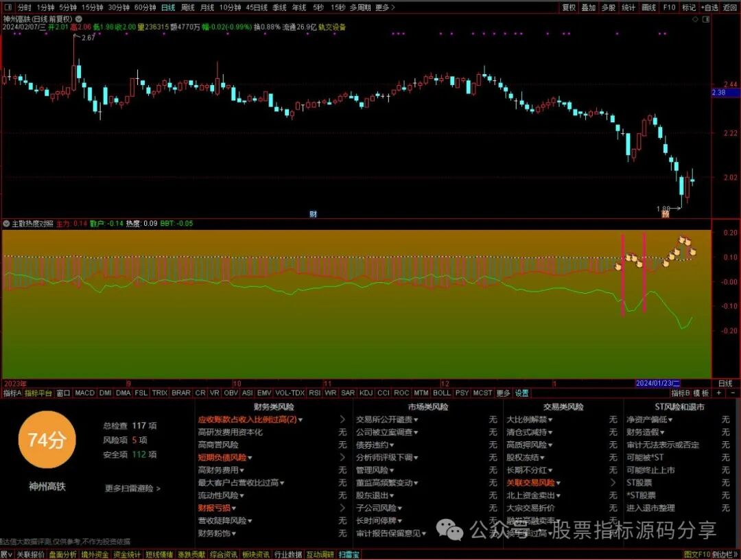Viewport: 741px width, 560px height.
Task: Open the 统计 statistics tool
Action: pyautogui.click(x=628, y=8)
